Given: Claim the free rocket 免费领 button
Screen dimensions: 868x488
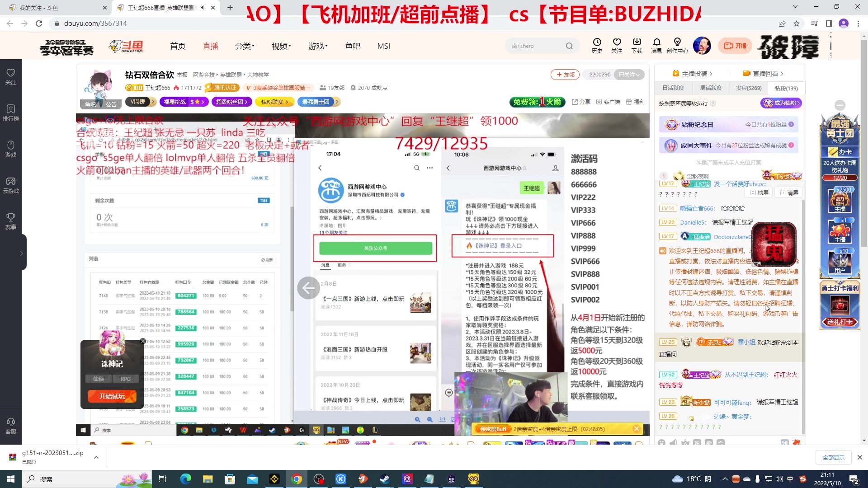Looking at the screenshot, I should coord(538,102).
